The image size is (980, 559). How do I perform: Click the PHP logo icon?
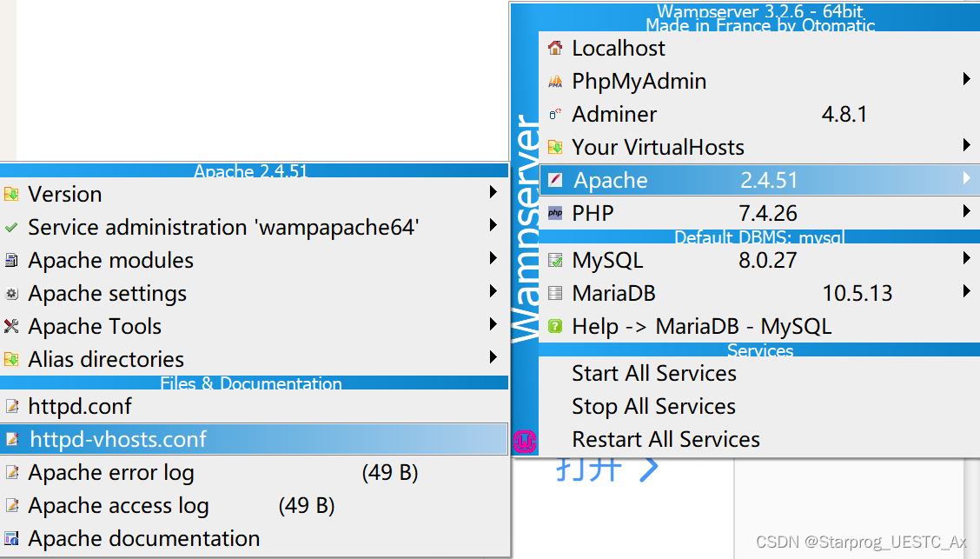[555, 213]
